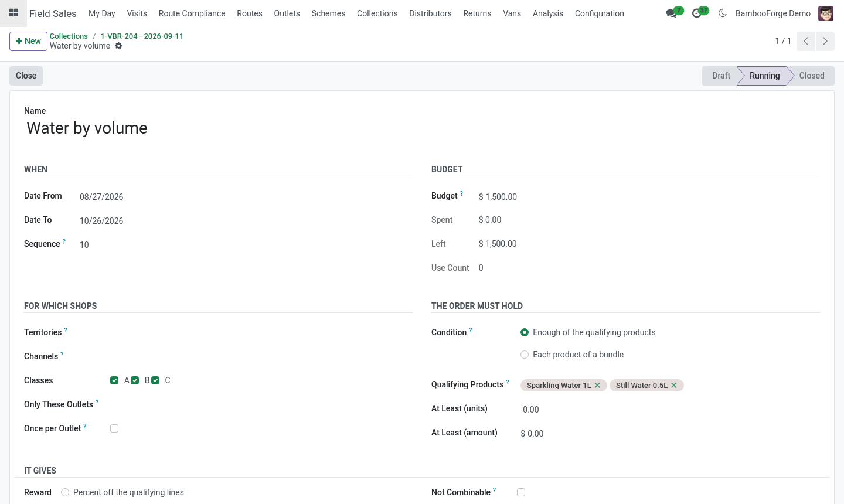
Task: Open the Schemes menu
Action: click(x=328, y=13)
